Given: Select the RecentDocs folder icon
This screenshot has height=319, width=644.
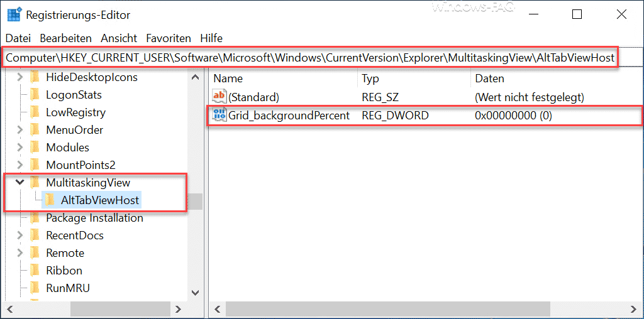Looking at the screenshot, I should (x=35, y=235).
